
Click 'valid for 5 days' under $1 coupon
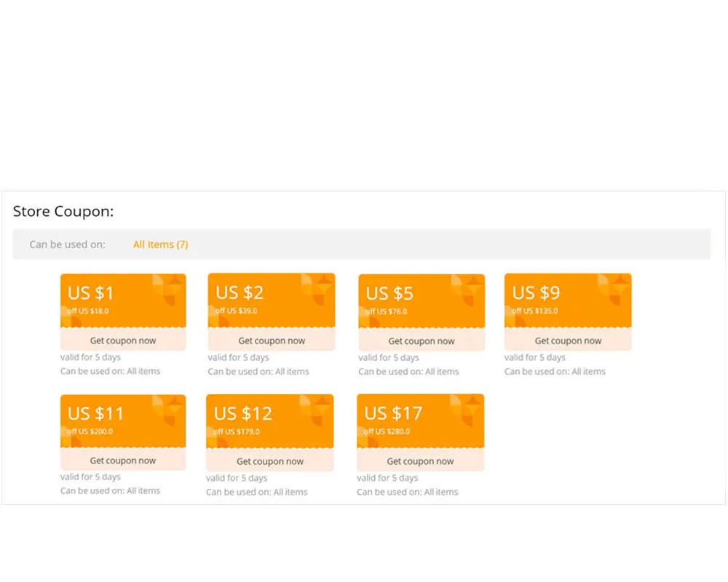(x=90, y=357)
